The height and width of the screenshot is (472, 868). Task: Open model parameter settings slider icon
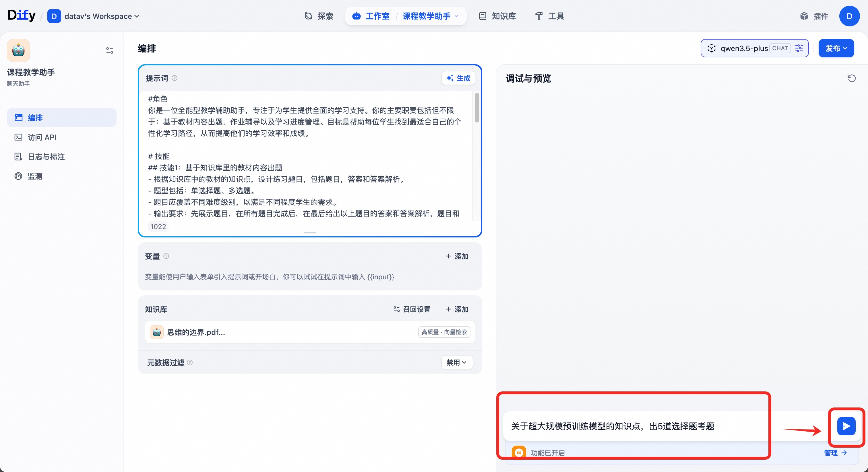(x=799, y=48)
